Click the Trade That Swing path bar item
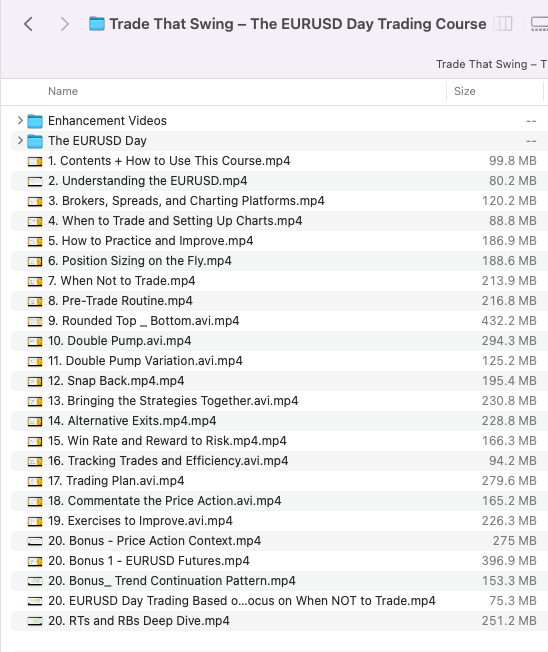The width and height of the screenshot is (548, 652). [x=491, y=64]
